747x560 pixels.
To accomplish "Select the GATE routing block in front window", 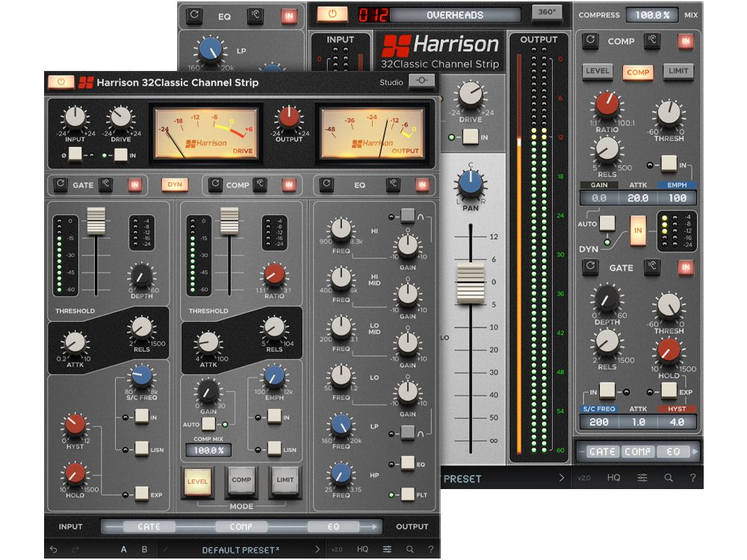I will click(149, 526).
